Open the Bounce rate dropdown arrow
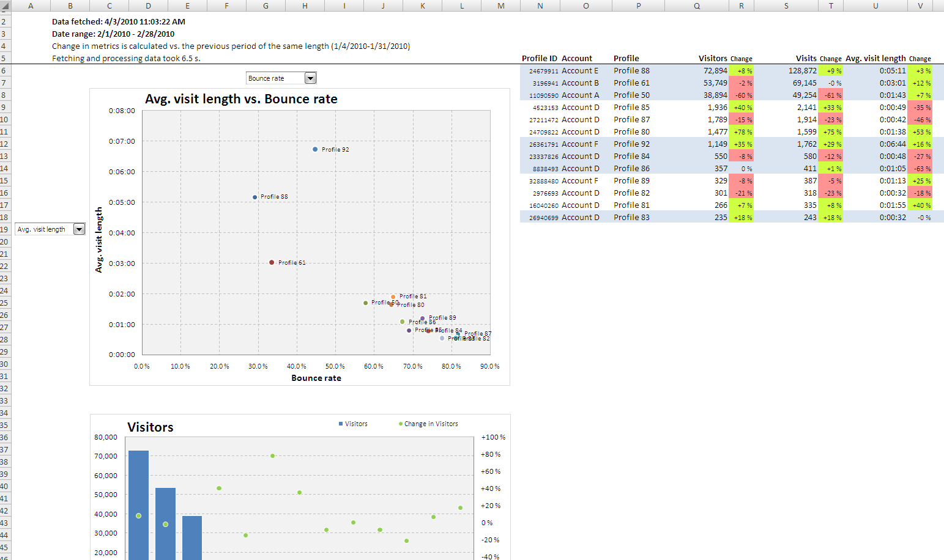 pos(310,78)
